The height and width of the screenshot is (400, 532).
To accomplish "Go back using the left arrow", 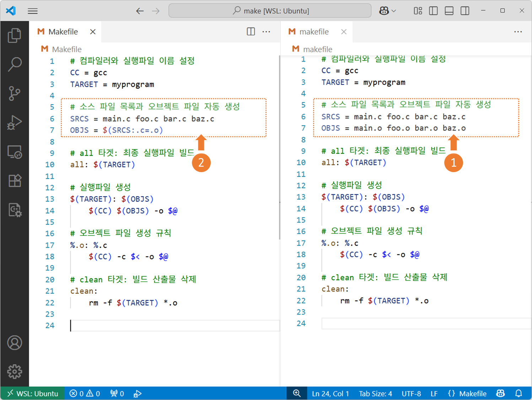I will tap(140, 11).
